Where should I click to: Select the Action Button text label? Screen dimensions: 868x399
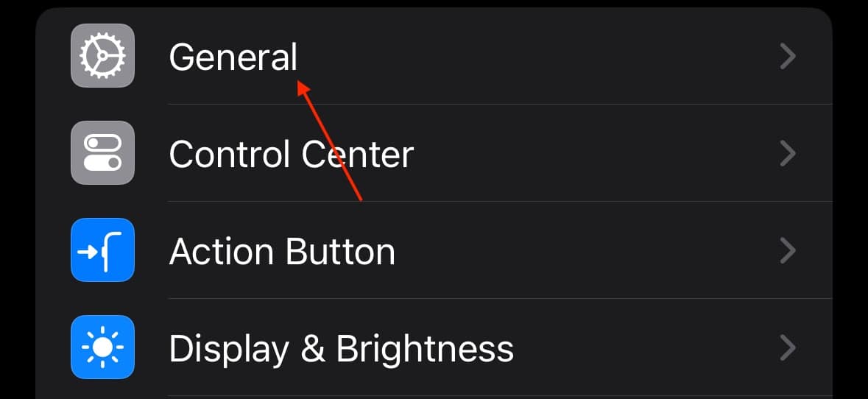coord(282,251)
